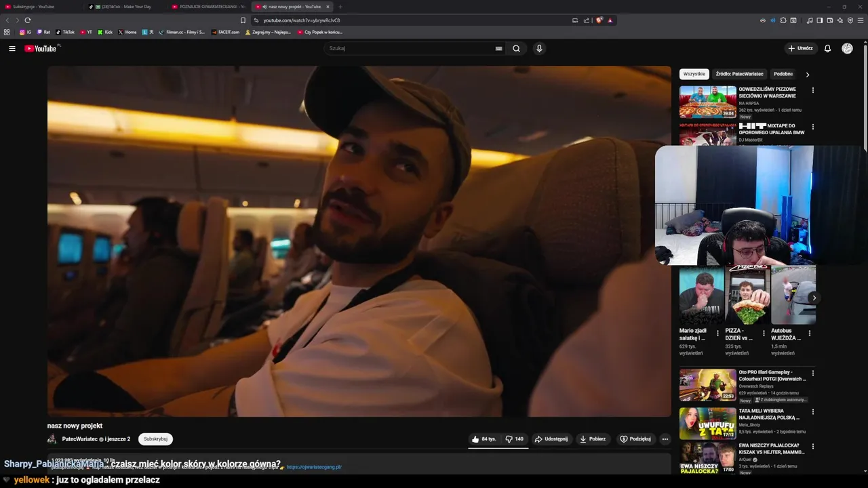Image resolution: width=868 pixels, height=488 pixels.
Task: Click the address bar URL
Action: tap(302, 20)
